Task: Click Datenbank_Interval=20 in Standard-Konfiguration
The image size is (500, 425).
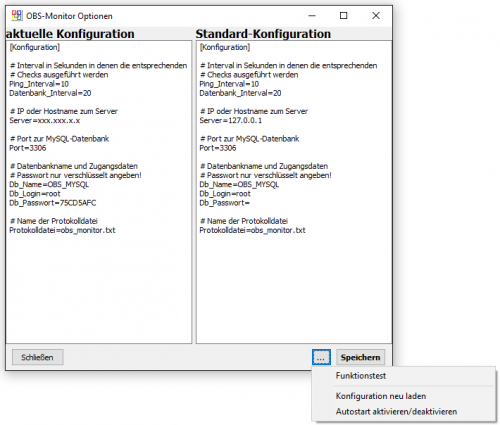Action: tap(240, 93)
